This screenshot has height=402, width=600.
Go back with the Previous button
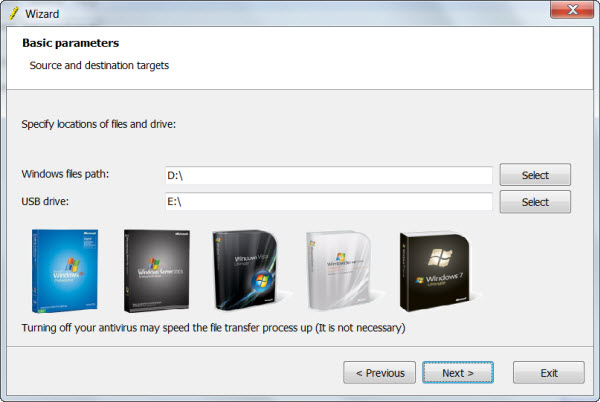click(x=379, y=373)
